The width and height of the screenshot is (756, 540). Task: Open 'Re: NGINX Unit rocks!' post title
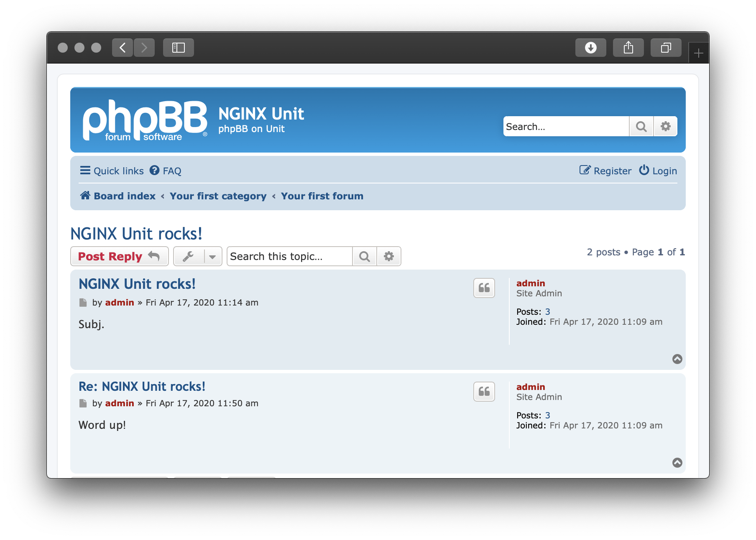[142, 386]
